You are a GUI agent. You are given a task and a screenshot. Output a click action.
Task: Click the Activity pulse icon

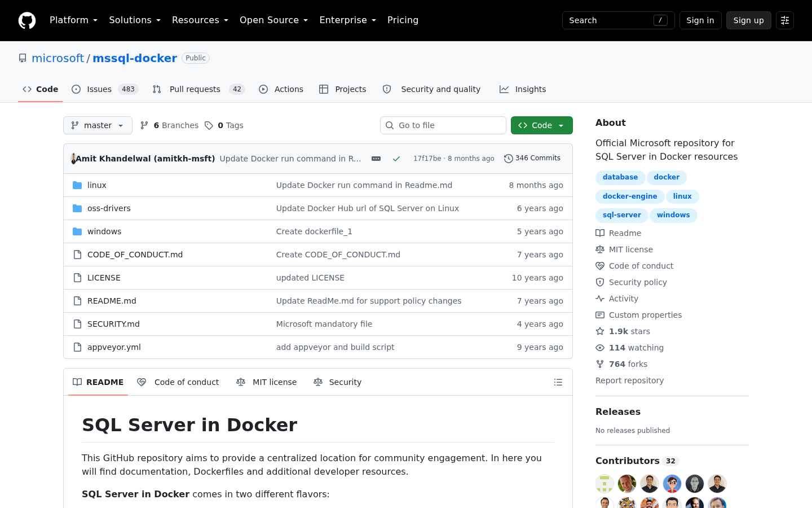(600, 299)
